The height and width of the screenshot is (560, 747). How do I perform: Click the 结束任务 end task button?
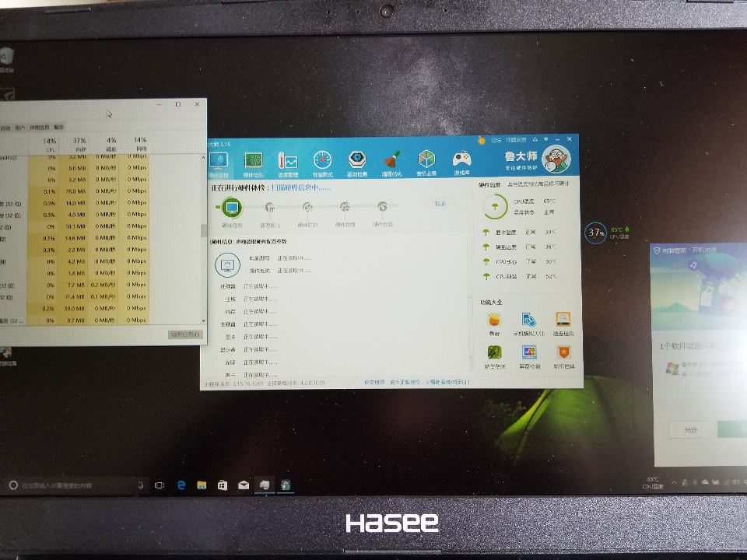(x=186, y=334)
